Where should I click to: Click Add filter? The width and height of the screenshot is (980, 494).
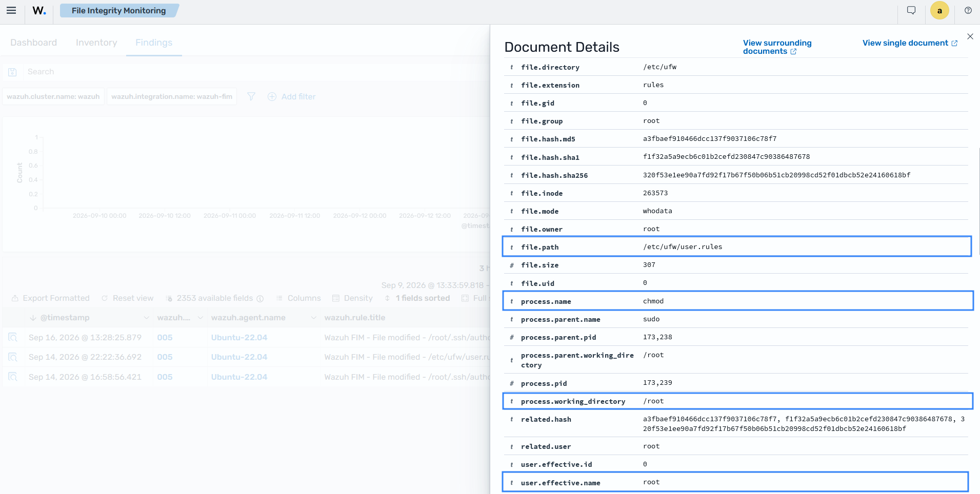click(x=292, y=96)
